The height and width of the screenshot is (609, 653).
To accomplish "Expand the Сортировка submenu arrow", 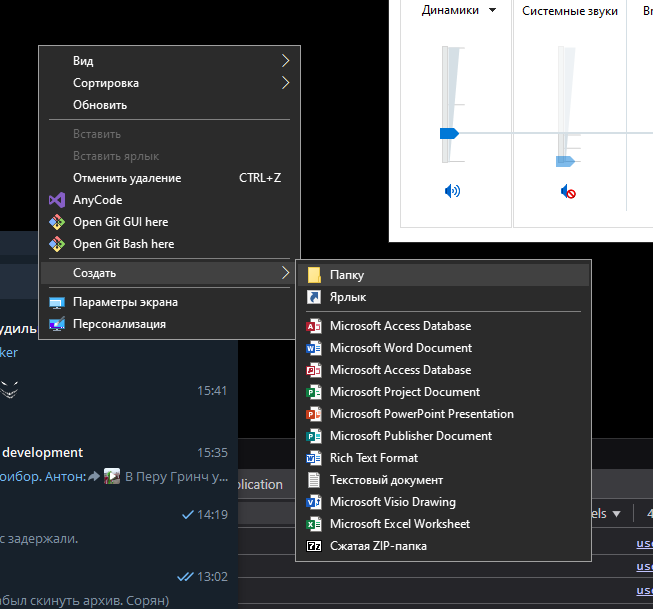I will coord(285,83).
